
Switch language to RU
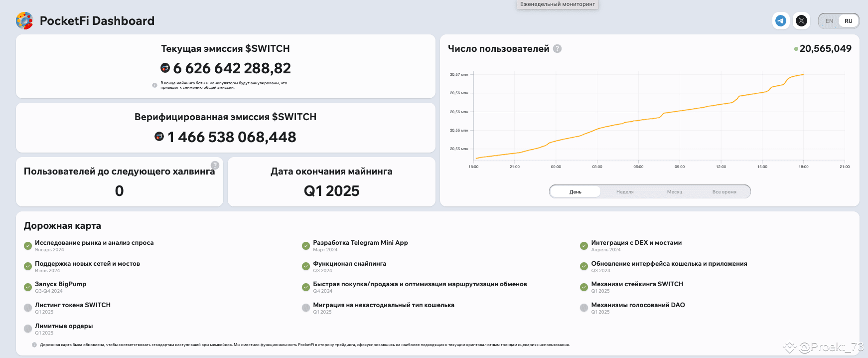point(848,21)
